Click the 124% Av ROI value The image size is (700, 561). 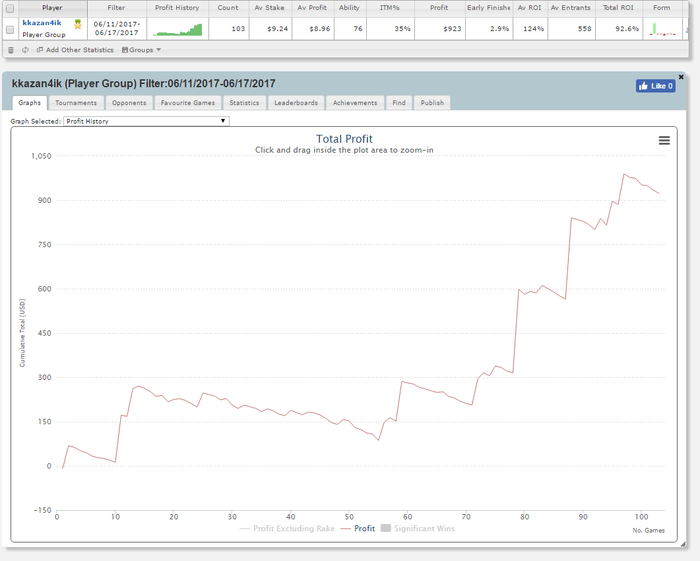(533, 29)
